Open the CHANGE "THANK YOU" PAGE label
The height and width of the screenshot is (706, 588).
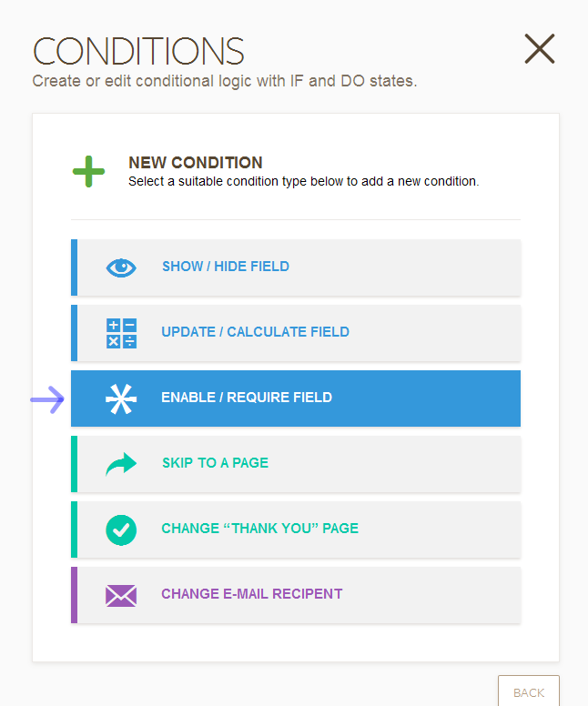[x=259, y=529]
